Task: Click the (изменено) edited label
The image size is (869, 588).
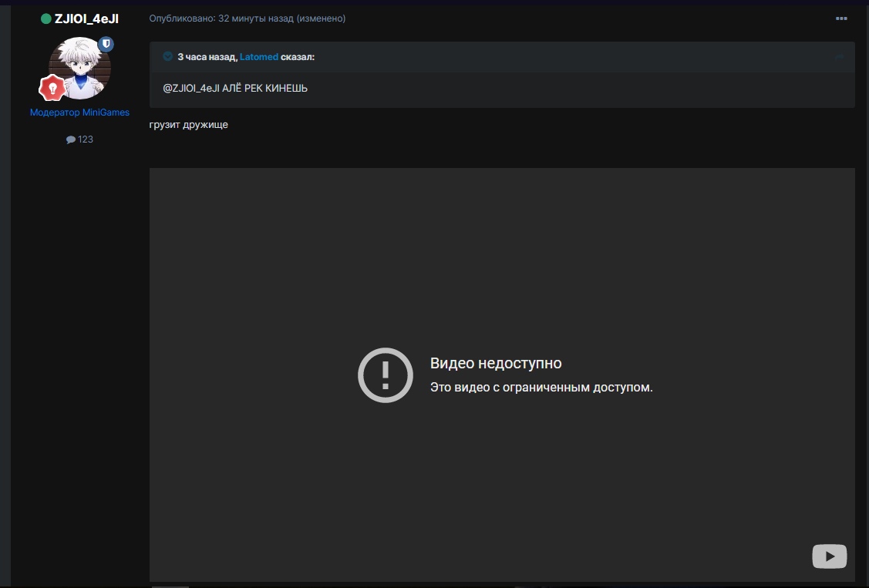Action: click(x=322, y=18)
